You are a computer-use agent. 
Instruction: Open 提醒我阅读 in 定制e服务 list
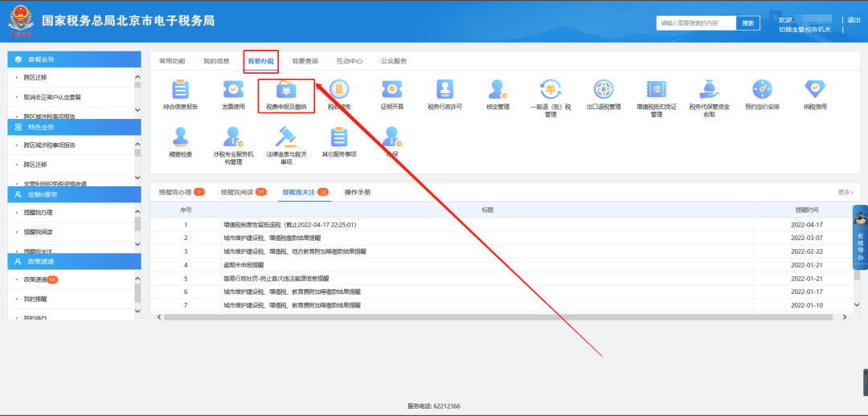click(39, 232)
